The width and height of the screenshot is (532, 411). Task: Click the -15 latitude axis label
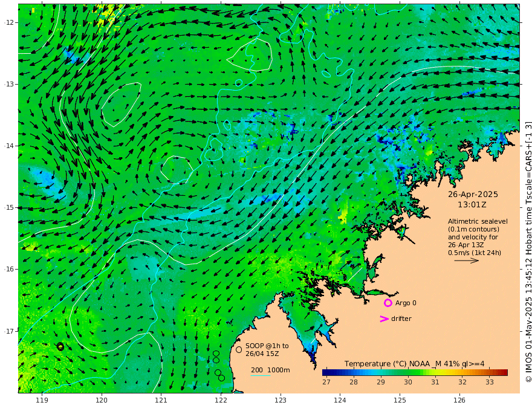click(9, 207)
